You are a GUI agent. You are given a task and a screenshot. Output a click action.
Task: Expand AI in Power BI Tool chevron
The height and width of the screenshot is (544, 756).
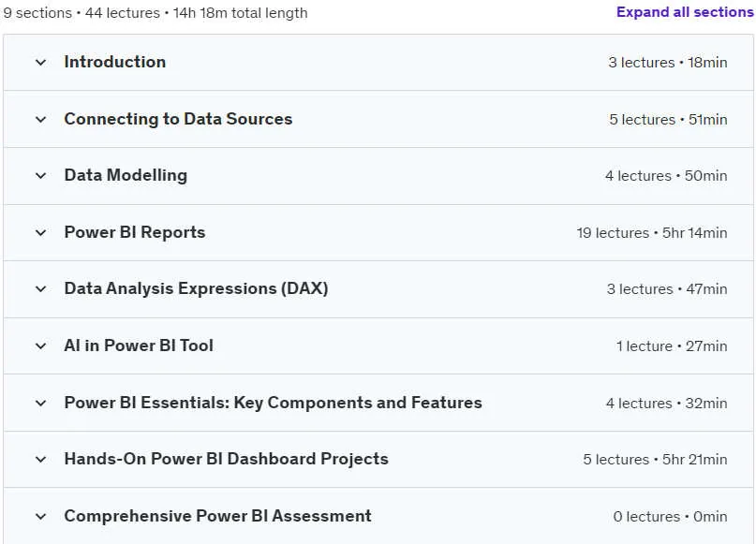coord(41,346)
